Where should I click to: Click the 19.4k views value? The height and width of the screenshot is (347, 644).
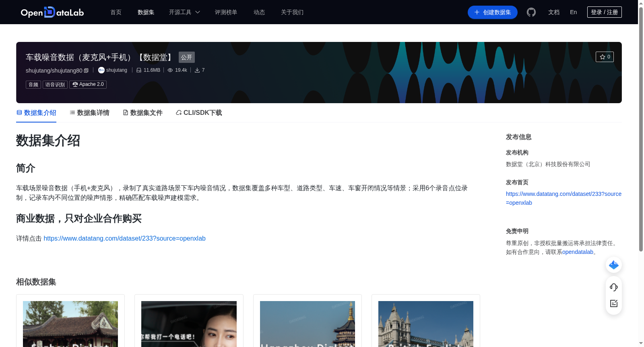click(181, 70)
